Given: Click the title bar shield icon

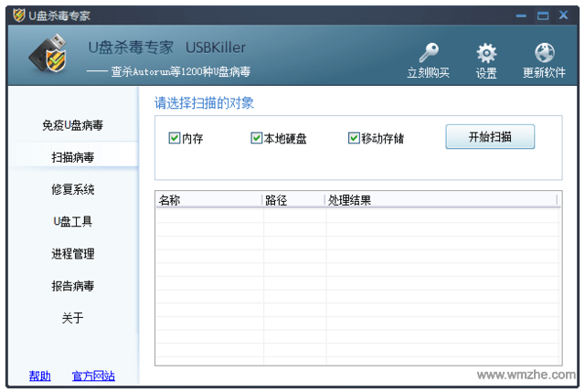Looking at the screenshot, I should pos(18,16).
